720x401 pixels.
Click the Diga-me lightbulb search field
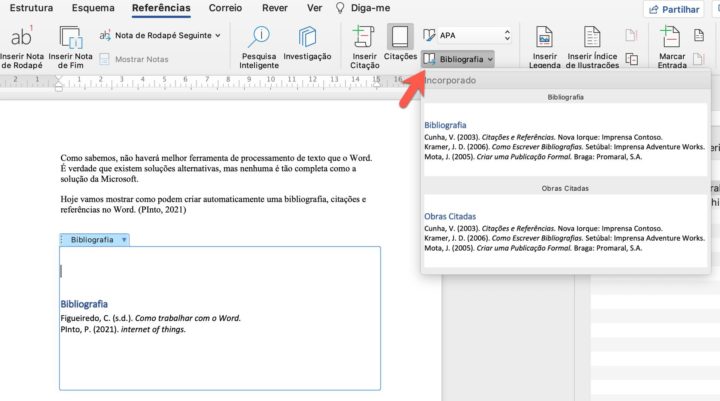pyautogui.click(x=363, y=8)
